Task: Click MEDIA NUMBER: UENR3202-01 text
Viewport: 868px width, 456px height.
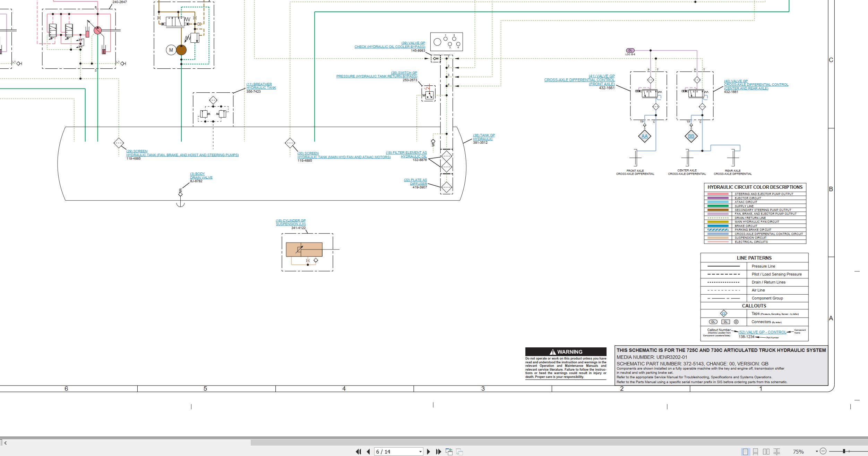Action: (652, 357)
